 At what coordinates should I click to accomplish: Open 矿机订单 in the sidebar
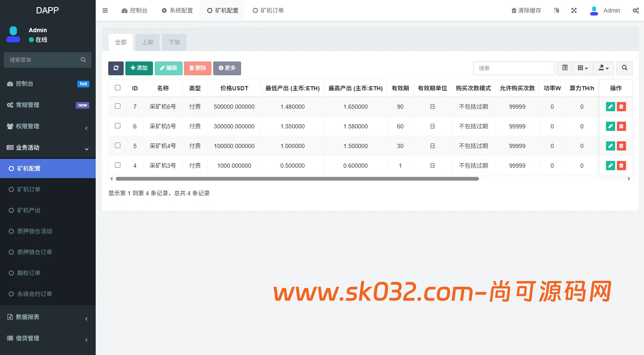pyautogui.click(x=48, y=189)
